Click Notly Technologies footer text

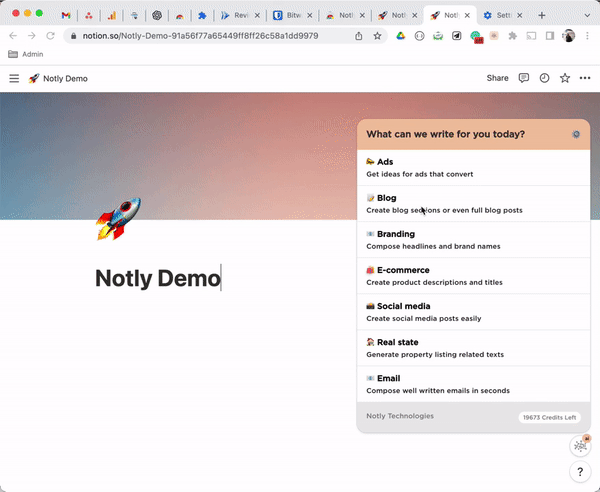[x=400, y=416]
